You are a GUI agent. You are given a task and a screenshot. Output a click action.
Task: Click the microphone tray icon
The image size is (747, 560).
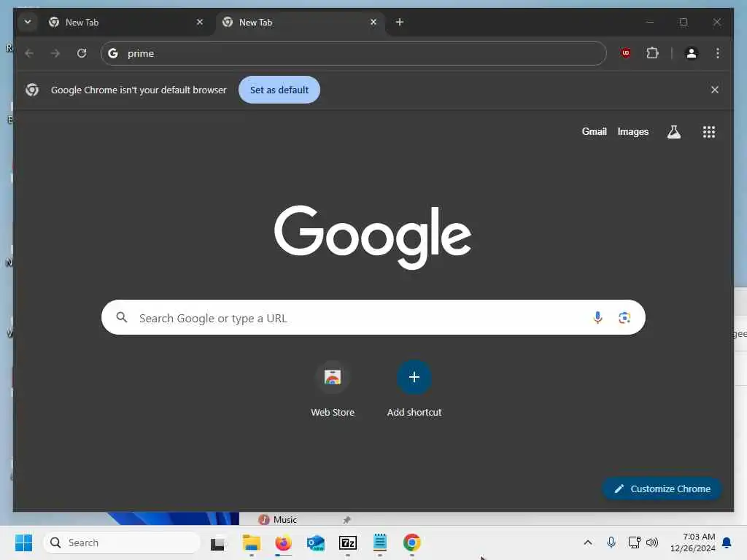[x=611, y=542]
